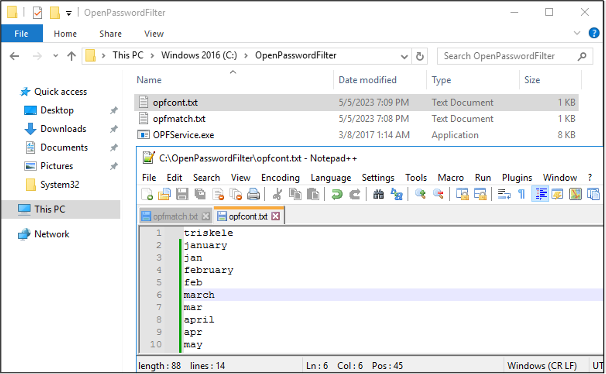
Task: Open the Window menu in Notepad++
Action: pyautogui.click(x=560, y=178)
